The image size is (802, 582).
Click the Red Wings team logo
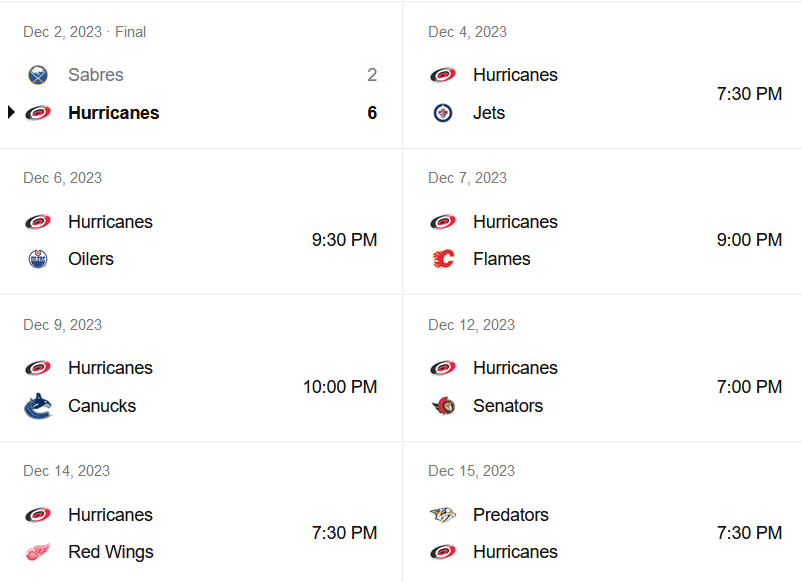[38, 552]
